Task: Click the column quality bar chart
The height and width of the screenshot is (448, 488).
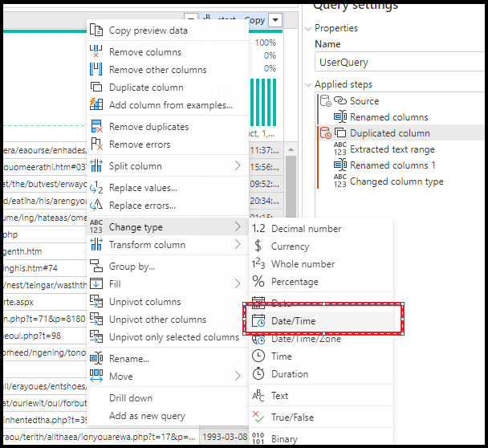Action: [263, 102]
